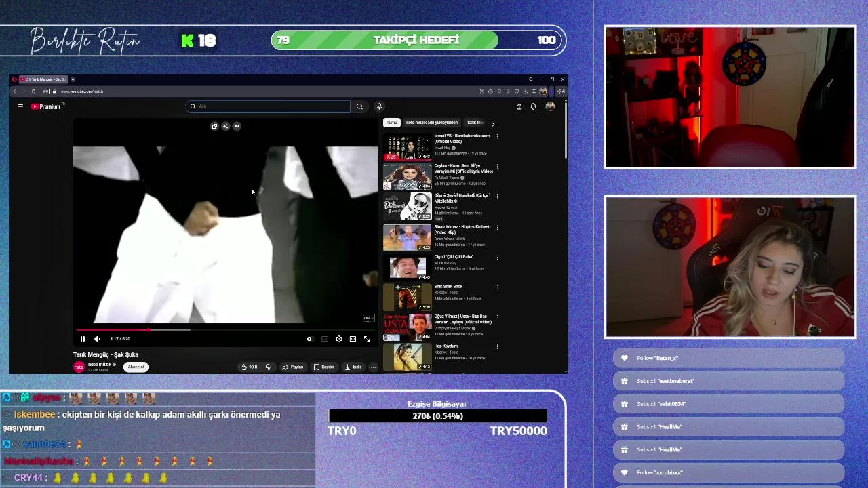868x488 pixels.
Task: Open Ciguli 'Çiki Çiki Baba' thumbnail
Action: pos(408,267)
